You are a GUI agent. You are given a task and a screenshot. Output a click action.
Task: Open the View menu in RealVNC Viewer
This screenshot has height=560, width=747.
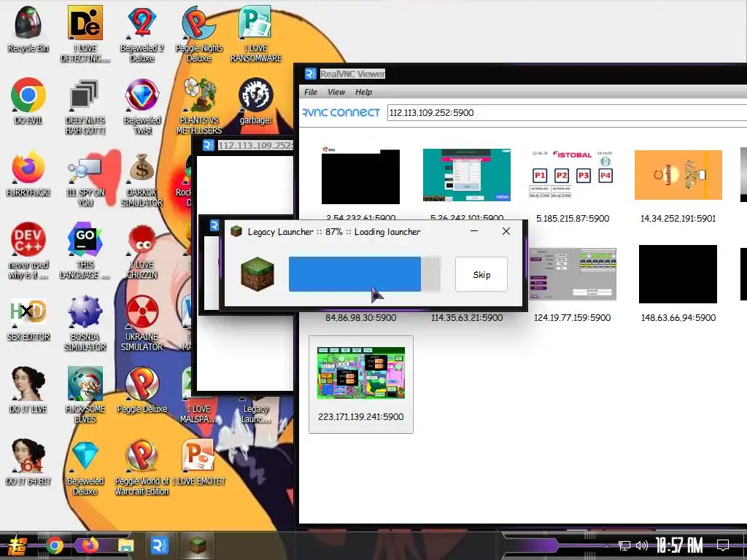pyautogui.click(x=336, y=92)
